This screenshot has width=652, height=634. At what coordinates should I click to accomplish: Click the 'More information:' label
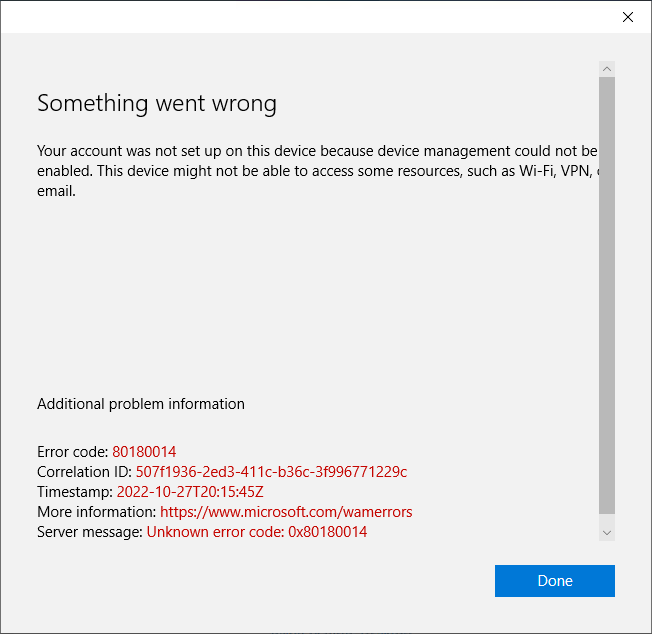[97, 512]
